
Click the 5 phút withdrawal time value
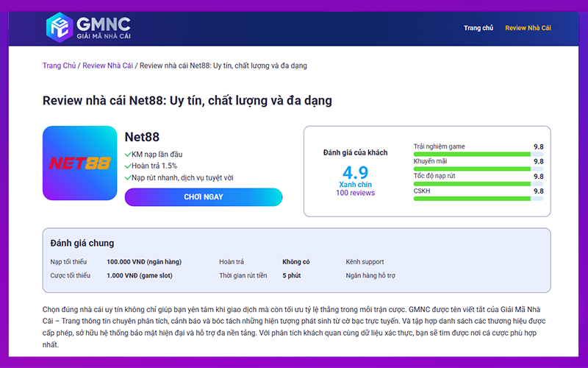pyautogui.click(x=291, y=275)
